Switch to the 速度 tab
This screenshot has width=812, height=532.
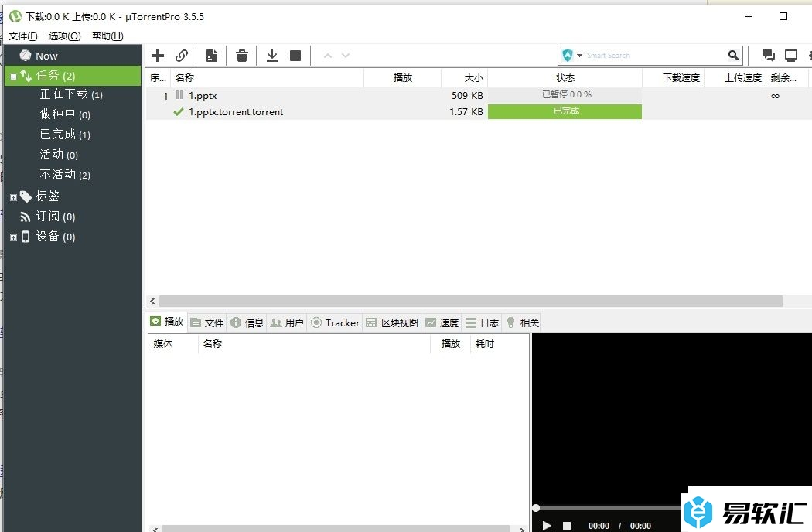(442, 322)
